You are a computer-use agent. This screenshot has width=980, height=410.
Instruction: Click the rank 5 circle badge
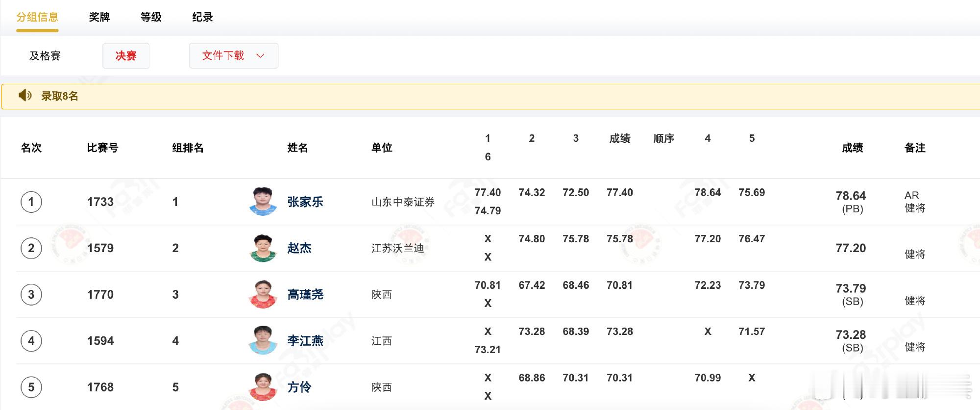tap(31, 387)
